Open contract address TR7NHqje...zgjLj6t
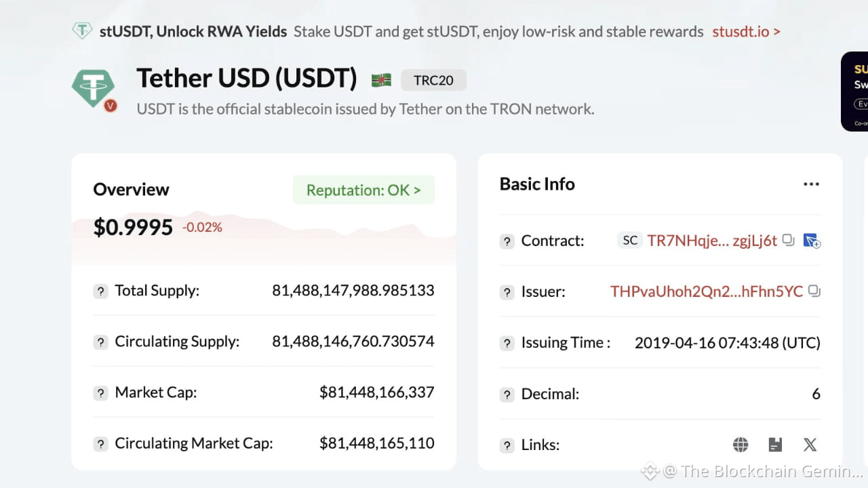The height and width of the screenshot is (488, 868). pyautogui.click(x=712, y=241)
